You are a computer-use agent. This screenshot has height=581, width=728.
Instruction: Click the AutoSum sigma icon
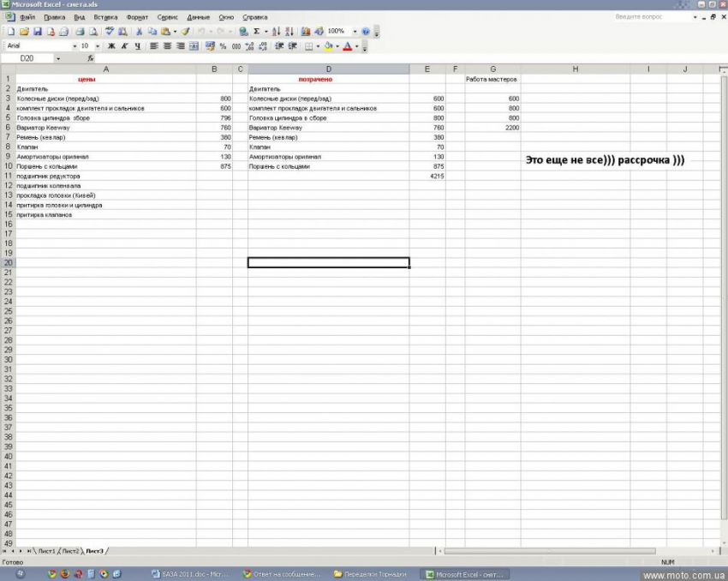256,32
